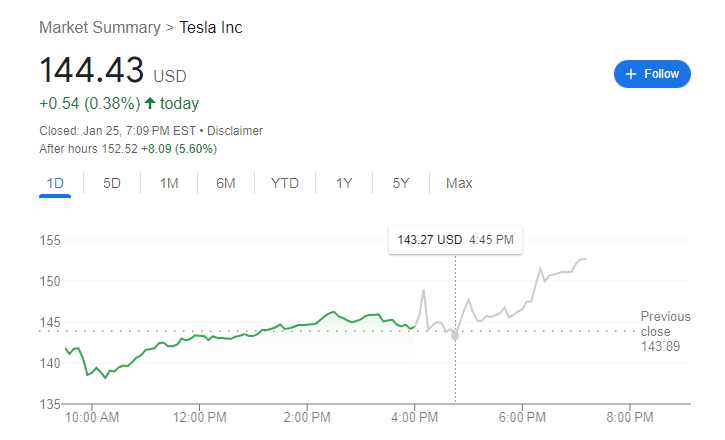Click the plus icon in Follow

631,74
